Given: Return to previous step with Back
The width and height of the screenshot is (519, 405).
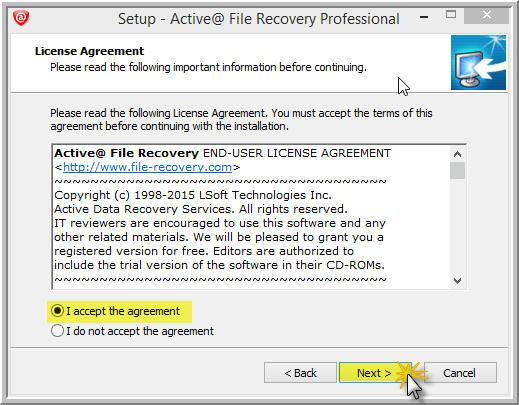Looking at the screenshot, I should (300, 373).
